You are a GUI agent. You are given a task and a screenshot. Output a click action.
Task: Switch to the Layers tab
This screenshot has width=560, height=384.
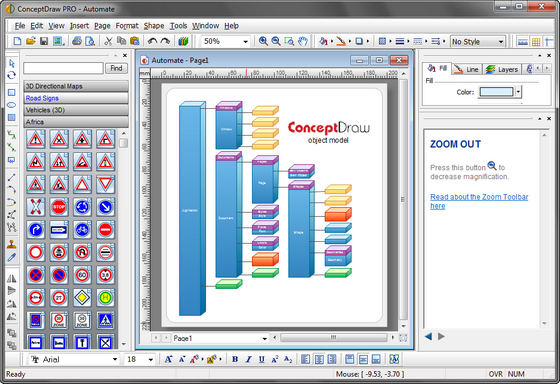(502, 69)
